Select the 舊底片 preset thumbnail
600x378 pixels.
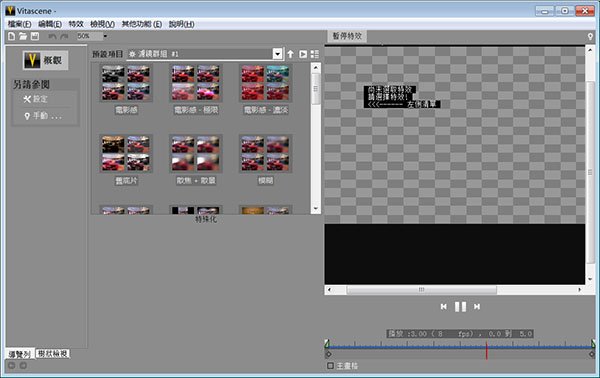126,153
